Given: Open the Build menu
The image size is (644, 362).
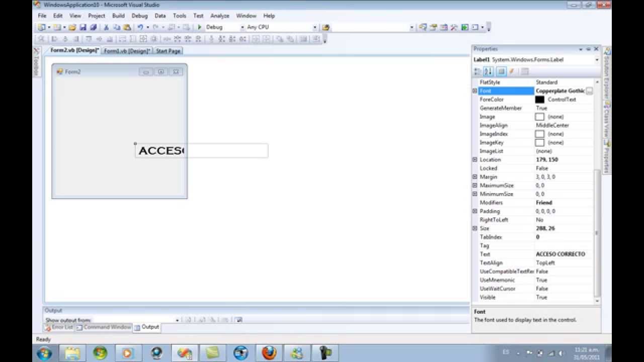Looking at the screenshot, I should pyautogui.click(x=118, y=16).
